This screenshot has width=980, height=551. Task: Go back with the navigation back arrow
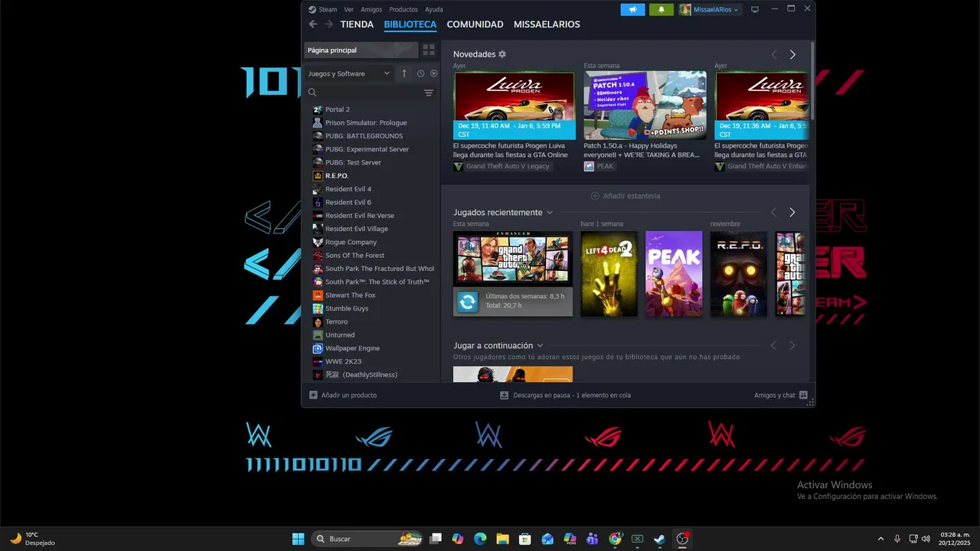(312, 24)
